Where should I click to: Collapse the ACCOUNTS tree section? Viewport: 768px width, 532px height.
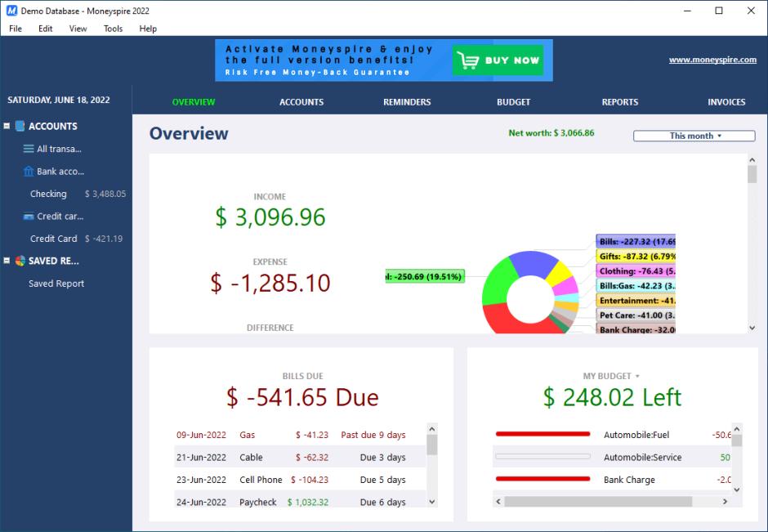pos(7,126)
